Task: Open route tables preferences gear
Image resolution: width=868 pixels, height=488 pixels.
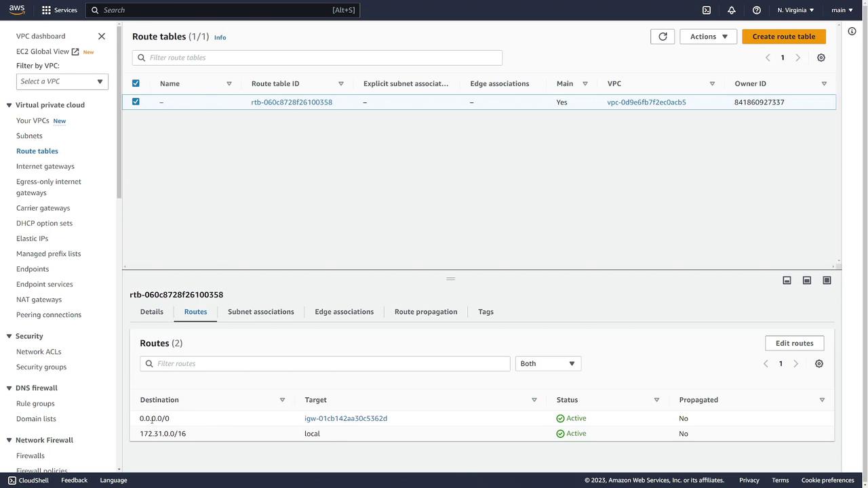Action: click(821, 58)
